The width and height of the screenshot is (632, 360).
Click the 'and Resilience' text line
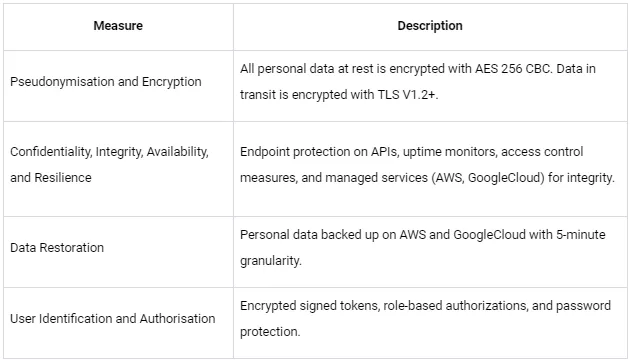pyautogui.click(x=51, y=178)
